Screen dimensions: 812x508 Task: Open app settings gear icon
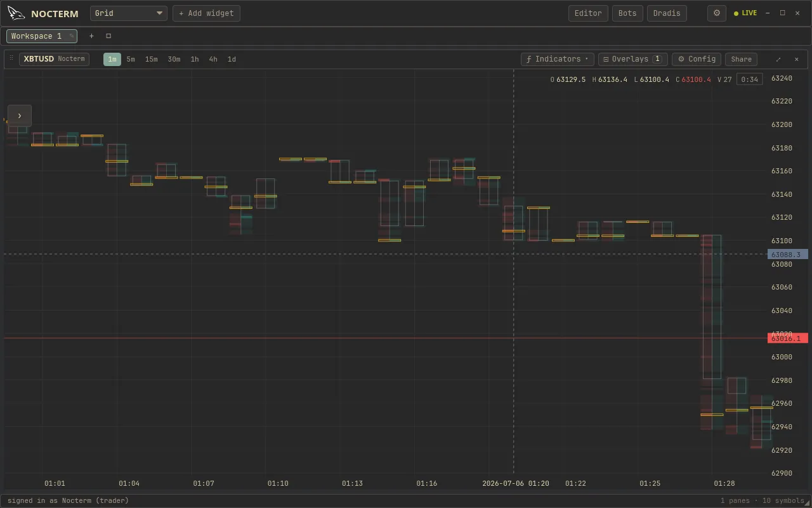tap(717, 13)
